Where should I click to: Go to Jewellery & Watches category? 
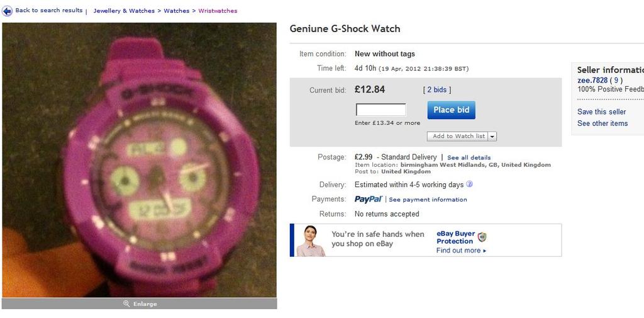[124, 11]
